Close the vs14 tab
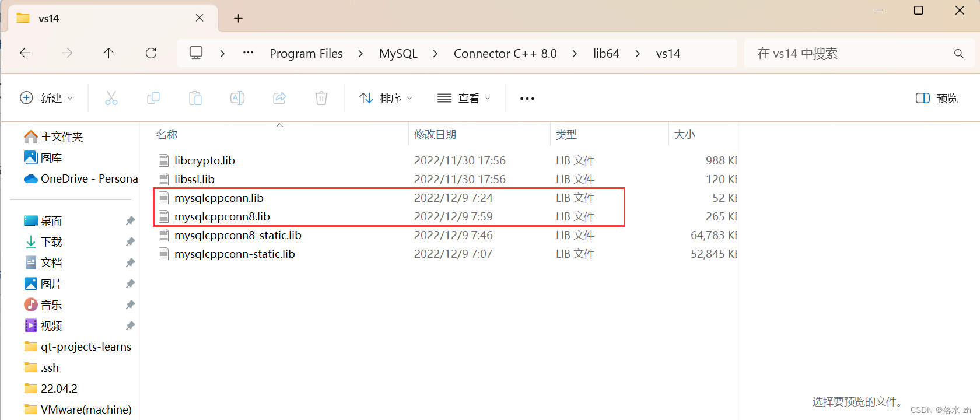Image resolution: width=980 pixels, height=420 pixels. (x=199, y=18)
